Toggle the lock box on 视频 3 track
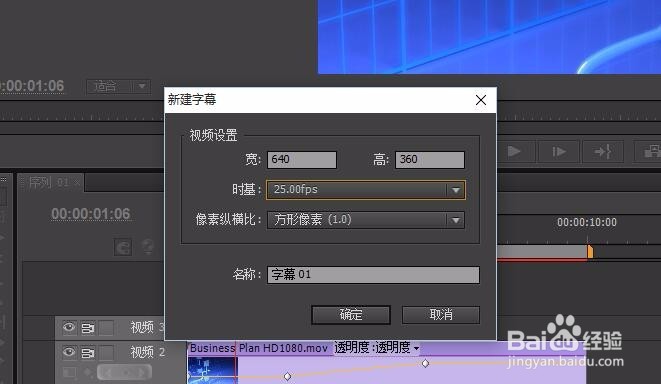The width and height of the screenshot is (661, 384). (x=107, y=328)
